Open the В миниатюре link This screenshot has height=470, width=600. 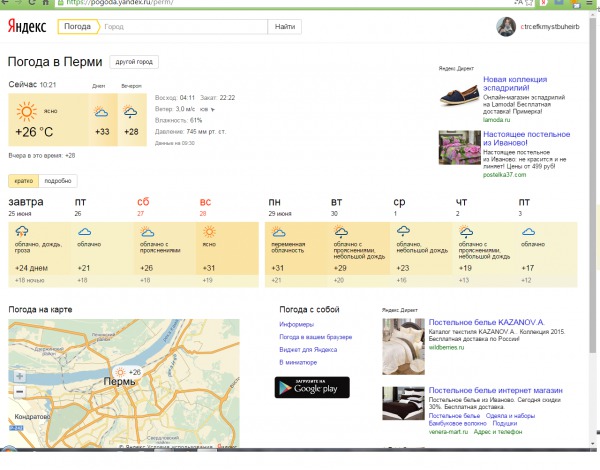(x=298, y=362)
